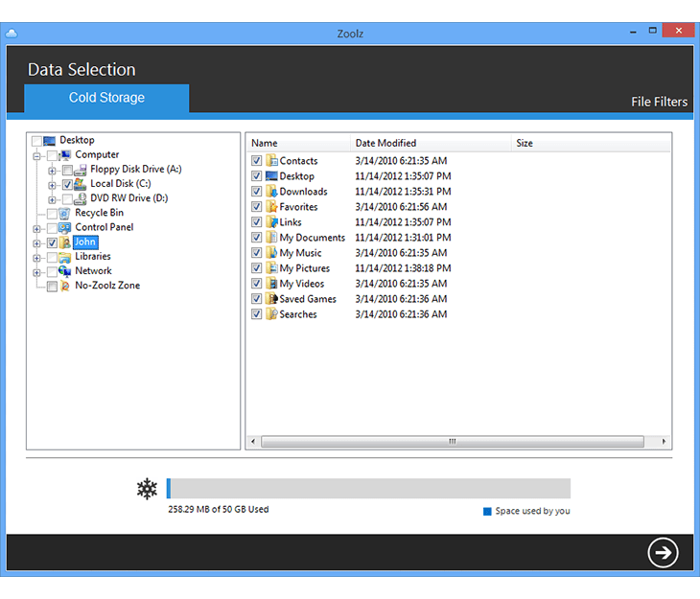This screenshot has height=599, width=700.
Task: Click the My Documents folder icon
Action: click(272, 238)
